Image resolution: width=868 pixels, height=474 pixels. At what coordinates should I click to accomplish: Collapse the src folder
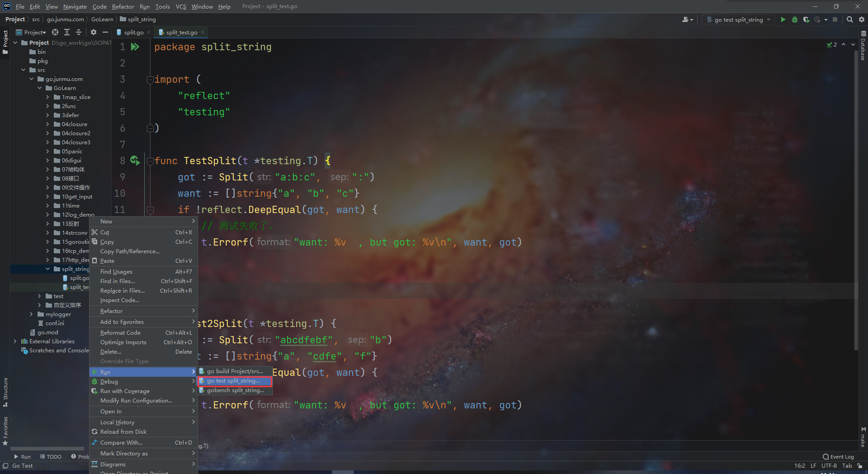(x=23, y=70)
